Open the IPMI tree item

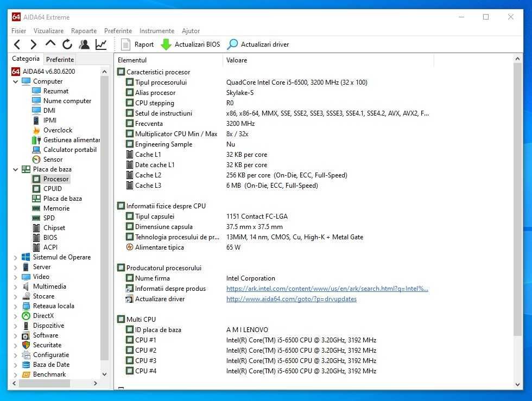50,120
